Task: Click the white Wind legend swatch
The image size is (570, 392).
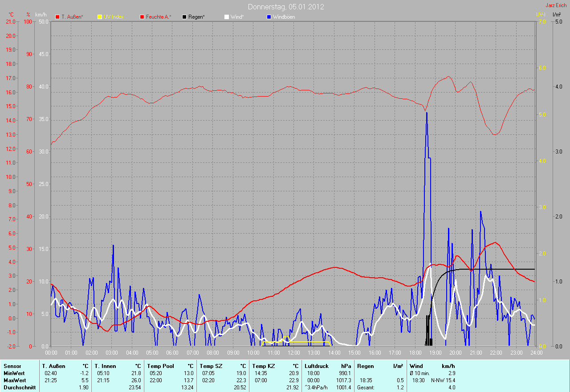Action: (227, 17)
